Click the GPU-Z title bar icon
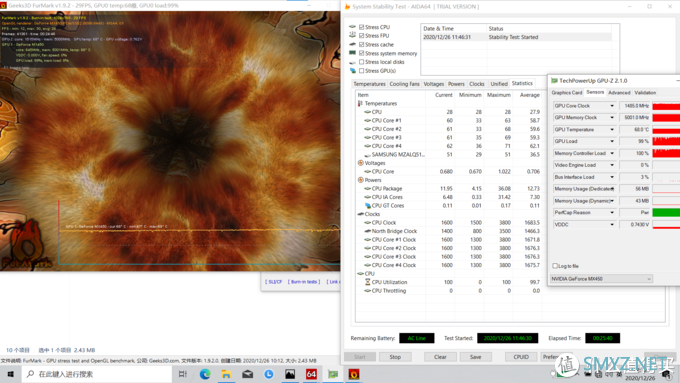The image size is (680, 383). [x=554, y=81]
